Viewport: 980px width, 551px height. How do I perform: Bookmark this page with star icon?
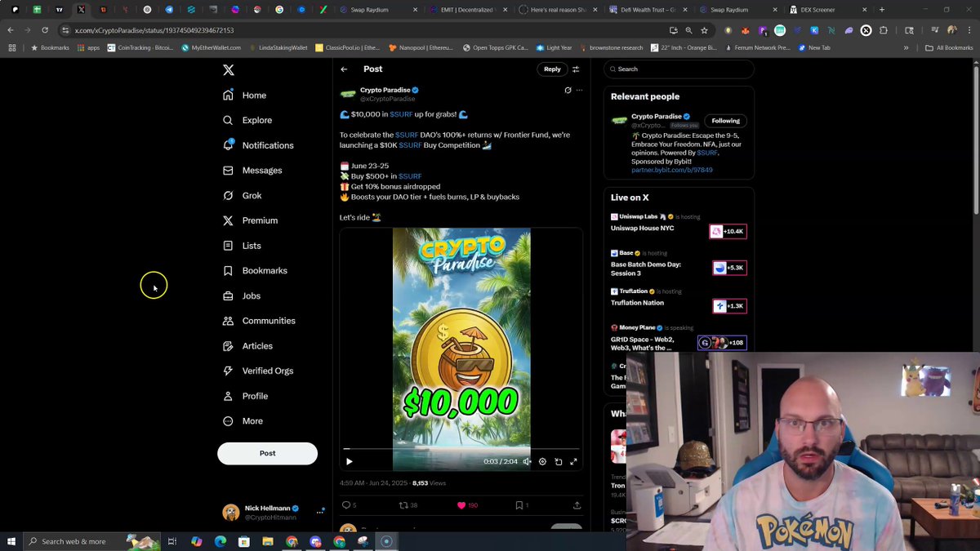point(704,30)
